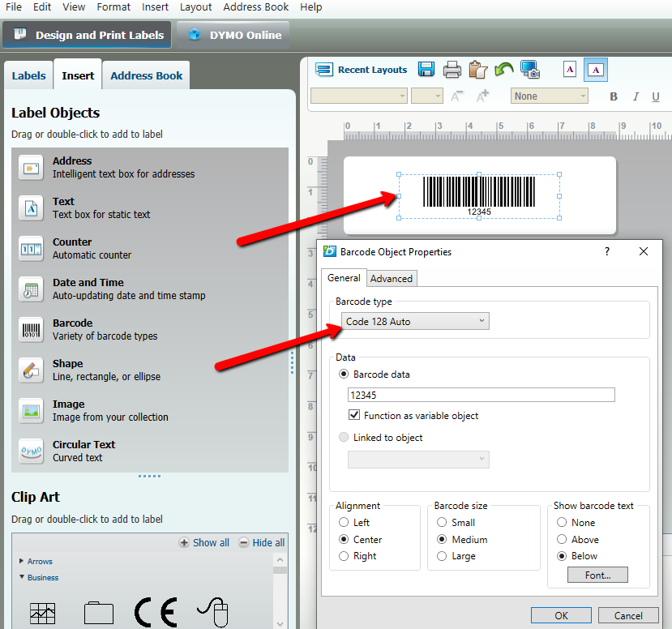Toggle Function as variable object checkbox
The image size is (672, 629).
coord(354,415)
